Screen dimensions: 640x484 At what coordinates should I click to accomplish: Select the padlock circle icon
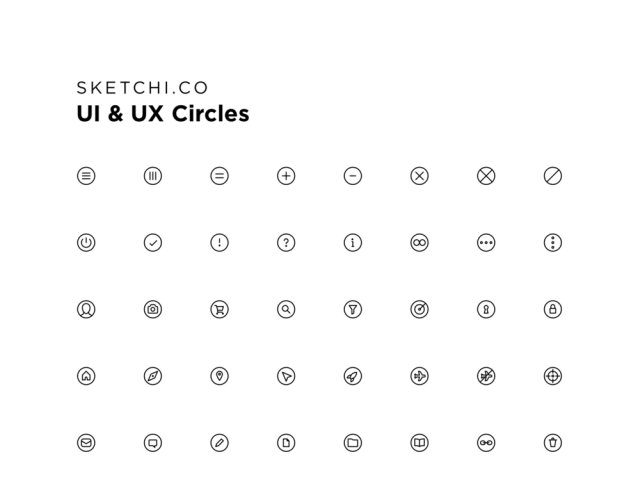click(553, 309)
